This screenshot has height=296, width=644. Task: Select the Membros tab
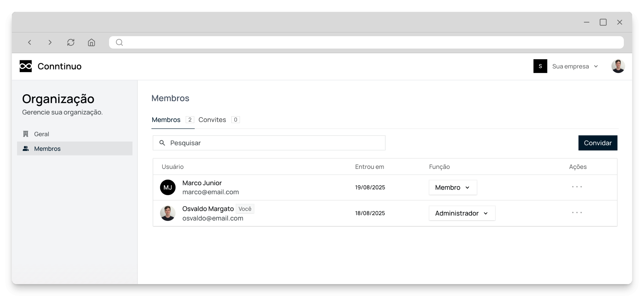pyautogui.click(x=166, y=120)
